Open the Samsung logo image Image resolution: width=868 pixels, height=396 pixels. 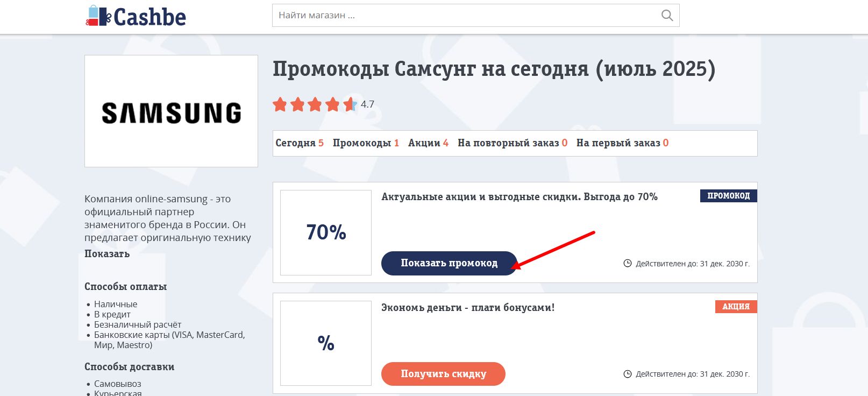click(171, 111)
